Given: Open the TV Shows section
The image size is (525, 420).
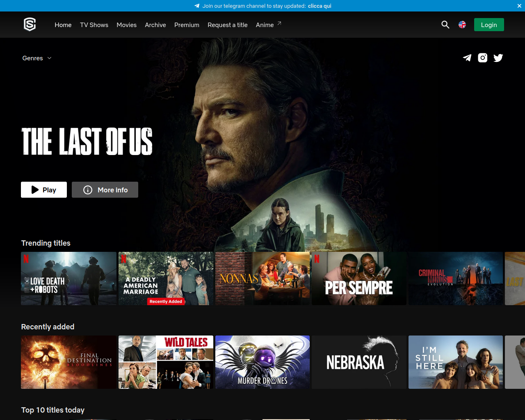Looking at the screenshot, I should coord(94,25).
